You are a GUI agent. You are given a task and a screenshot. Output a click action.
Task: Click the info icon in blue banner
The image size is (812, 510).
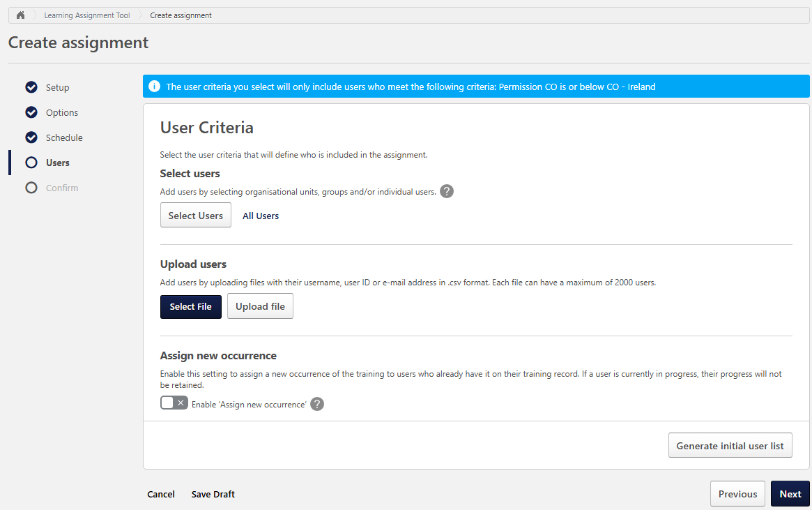pos(155,87)
